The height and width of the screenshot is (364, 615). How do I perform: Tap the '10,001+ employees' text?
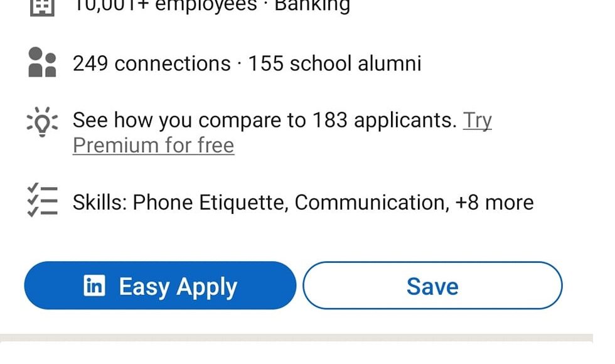(166, 6)
